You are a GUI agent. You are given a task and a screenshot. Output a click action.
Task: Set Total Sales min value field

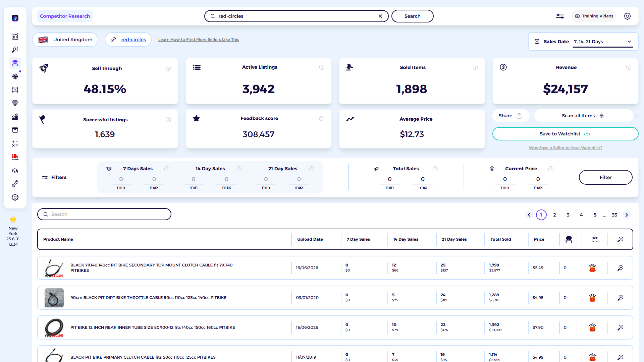[x=390, y=179]
